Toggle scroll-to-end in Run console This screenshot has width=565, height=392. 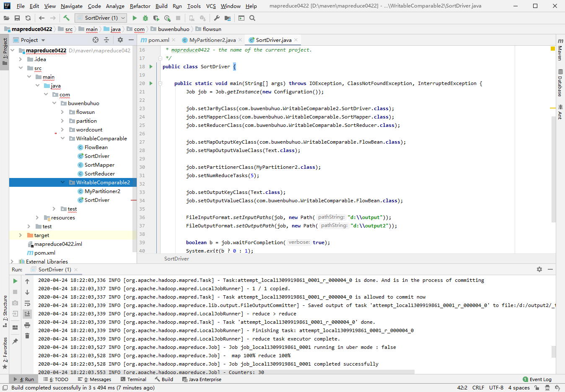click(x=27, y=314)
